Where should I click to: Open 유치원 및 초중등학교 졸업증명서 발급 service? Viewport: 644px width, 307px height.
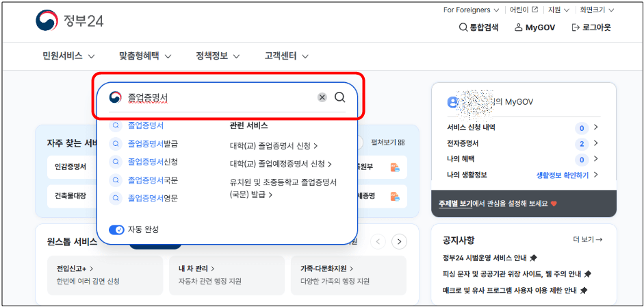[283, 188]
